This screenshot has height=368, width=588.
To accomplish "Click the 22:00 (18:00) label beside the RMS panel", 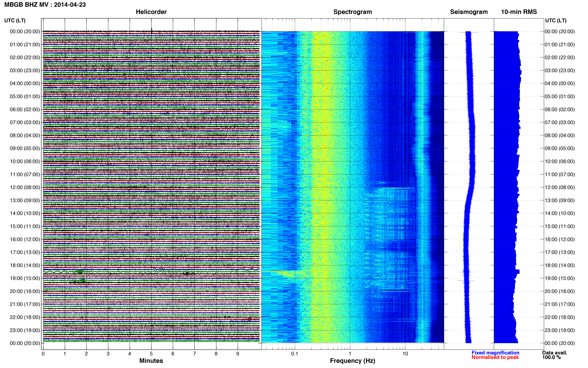I will pyautogui.click(x=560, y=317).
